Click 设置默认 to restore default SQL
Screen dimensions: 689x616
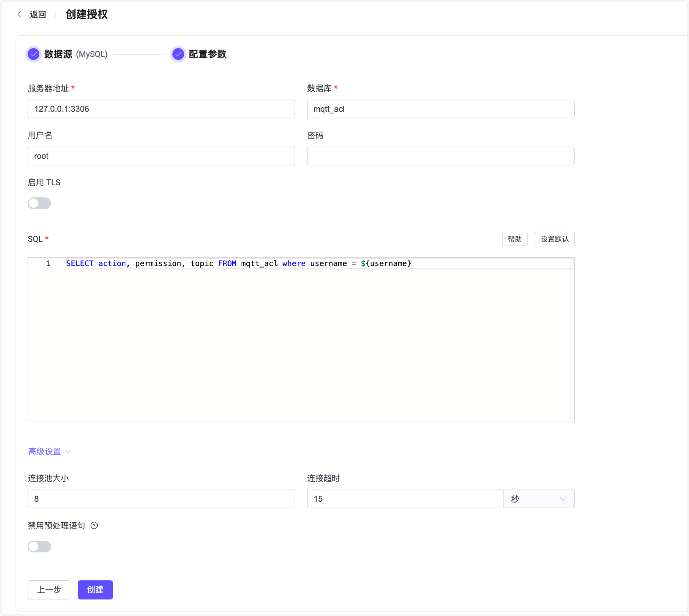554,239
